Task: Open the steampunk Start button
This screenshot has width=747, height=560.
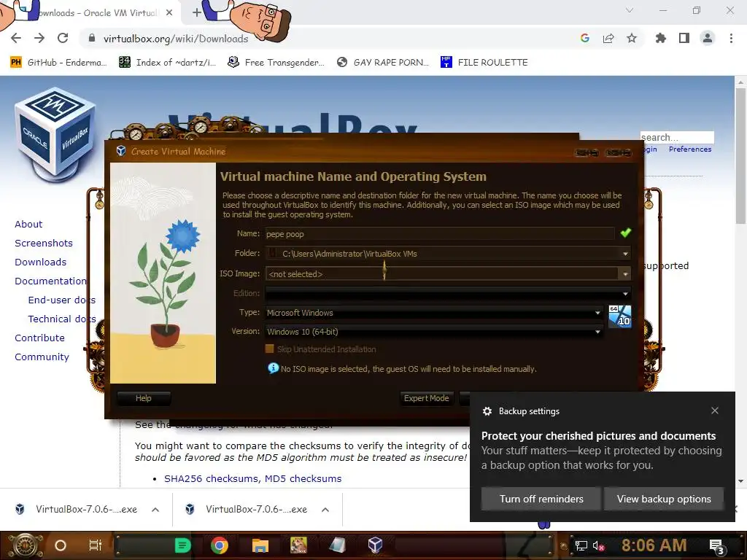Action: click(x=24, y=545)
